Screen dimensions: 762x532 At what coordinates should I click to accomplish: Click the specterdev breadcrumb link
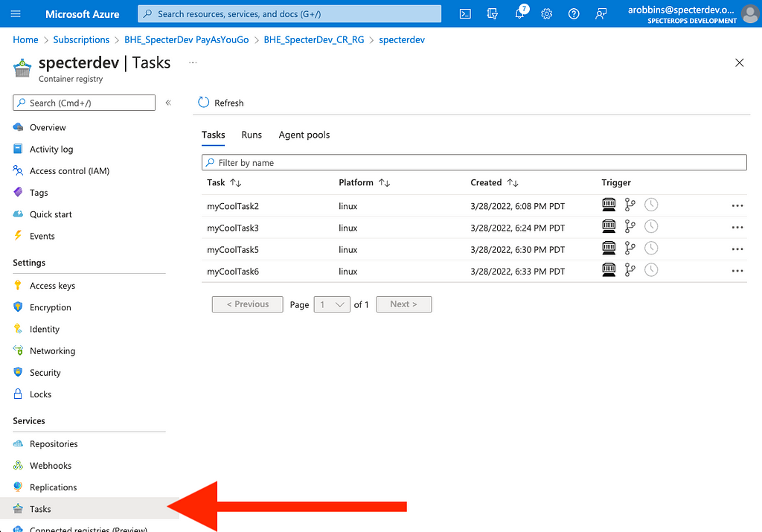402,40
